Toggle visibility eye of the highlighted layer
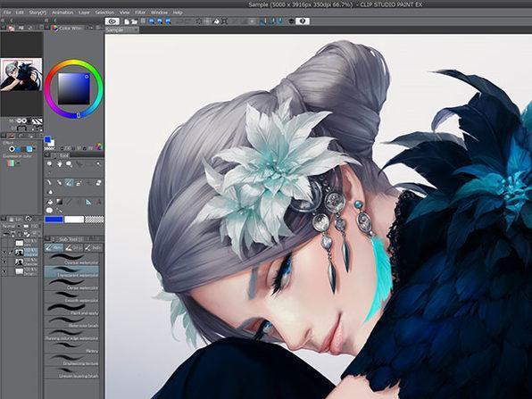Image resolution: width=532 pixels, height=399 pixels. coord(4,253)
